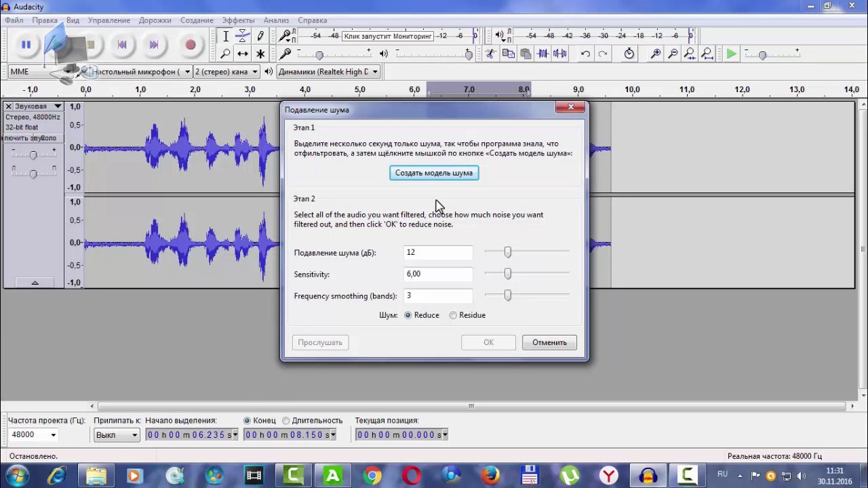This screenshot has width=868, height=488.
Task: Click the OK button in dialog
Action: click(488, 342)
